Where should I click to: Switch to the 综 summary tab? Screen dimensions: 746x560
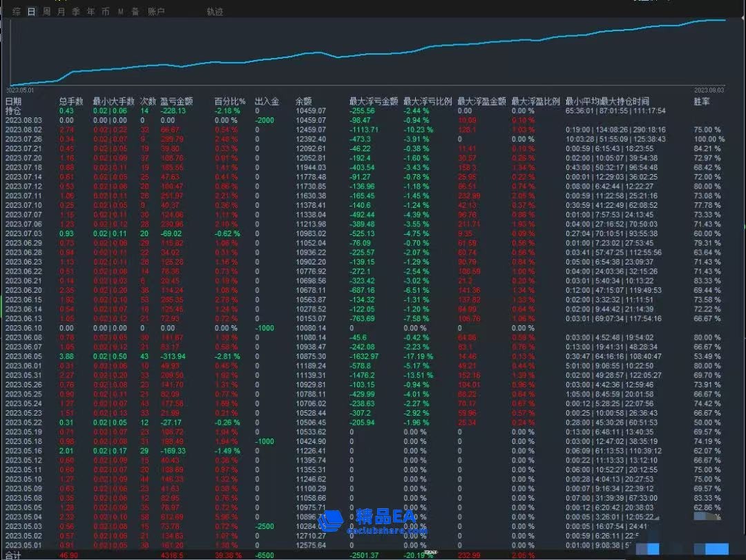(x=16, y=12)
